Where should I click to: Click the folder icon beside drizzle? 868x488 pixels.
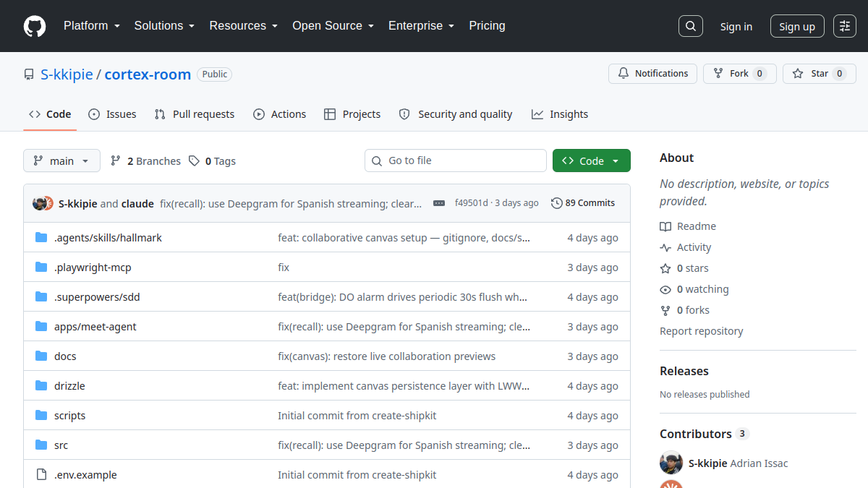click(x=41, y=386)
